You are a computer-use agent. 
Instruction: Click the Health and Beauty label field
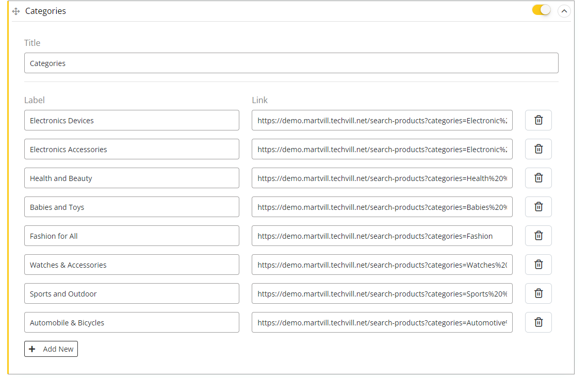pos(132,178)
